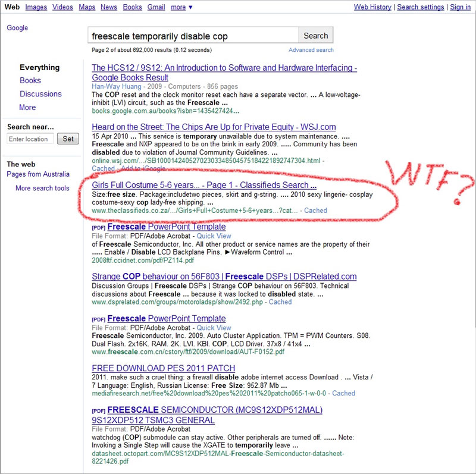Screen dimensions: 476x474
Task: Click the 'Search near...' heading text
Action: click(30, 127)
